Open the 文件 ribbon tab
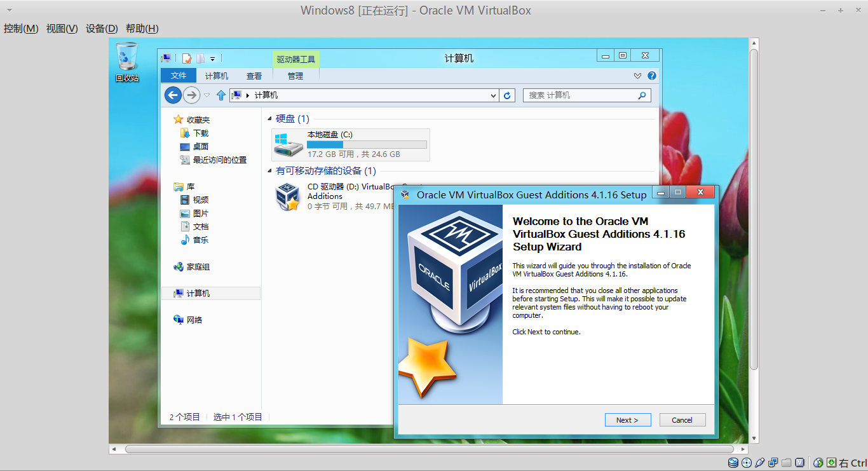The image size is (868, 471). tap(179, 76)
